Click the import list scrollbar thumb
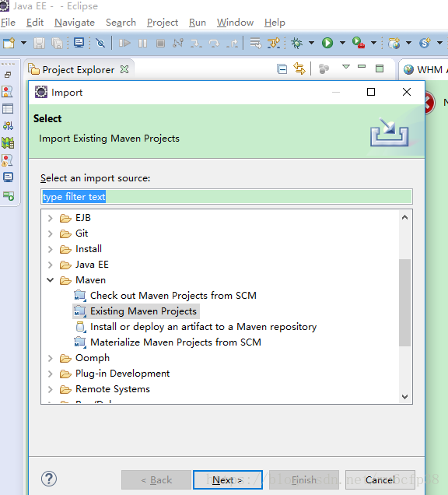The height and width of the screenshot is (495, 448). (x=404, y=303)
